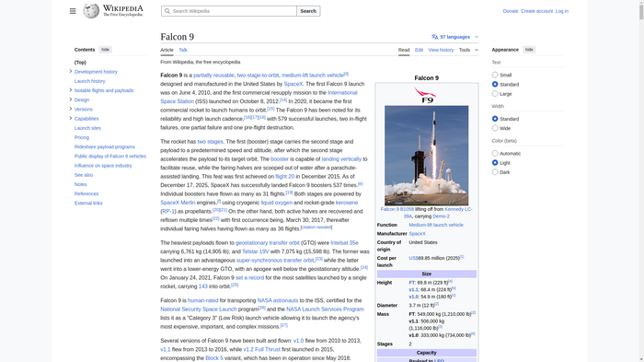The width and height of the screenshot is (644, 362).
Task: Open the Edit tab
Action: [x=419, y=50]
